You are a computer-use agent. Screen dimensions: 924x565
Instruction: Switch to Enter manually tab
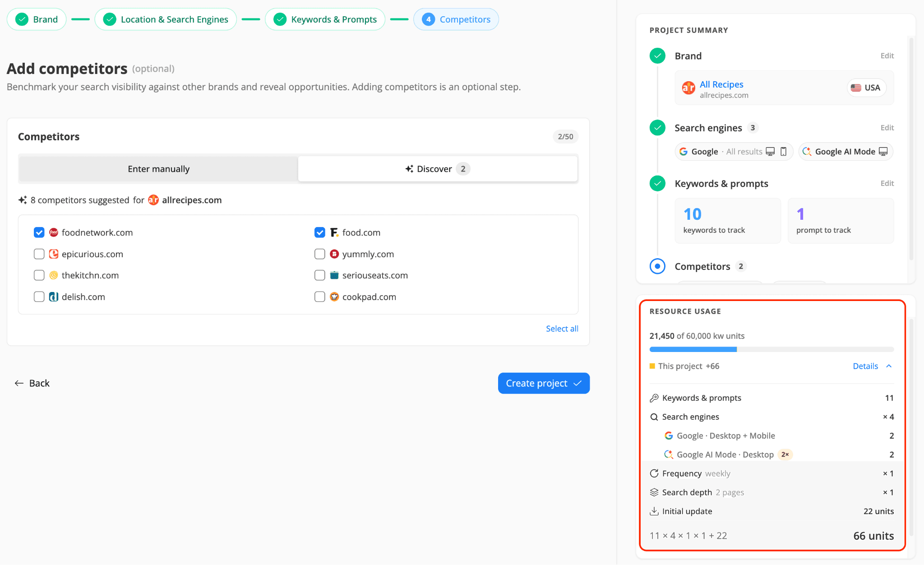tap(158, 169)
